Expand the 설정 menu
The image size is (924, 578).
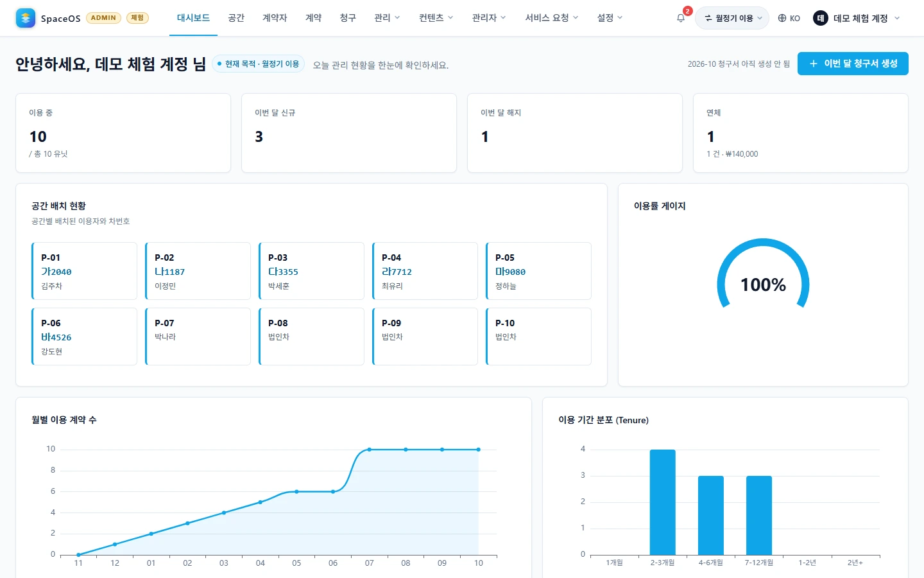click(610, 18)
